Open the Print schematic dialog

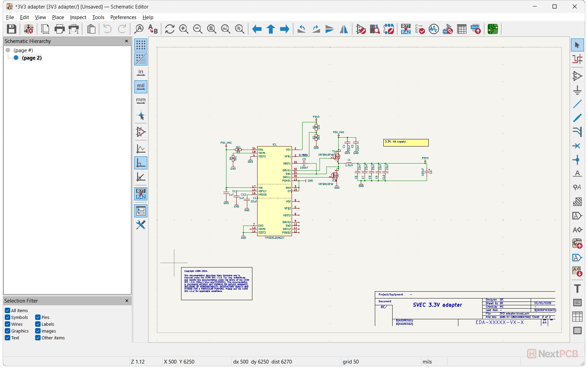[59, 29]
